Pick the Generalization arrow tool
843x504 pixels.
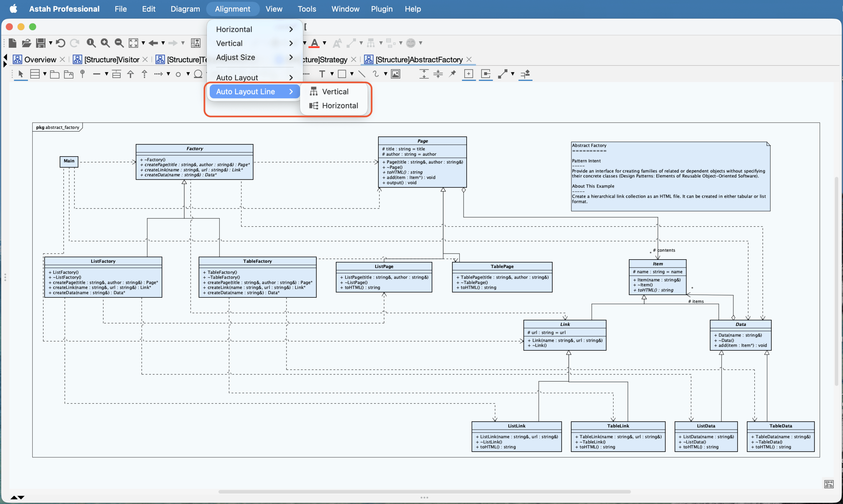click(x=130, y=74)
